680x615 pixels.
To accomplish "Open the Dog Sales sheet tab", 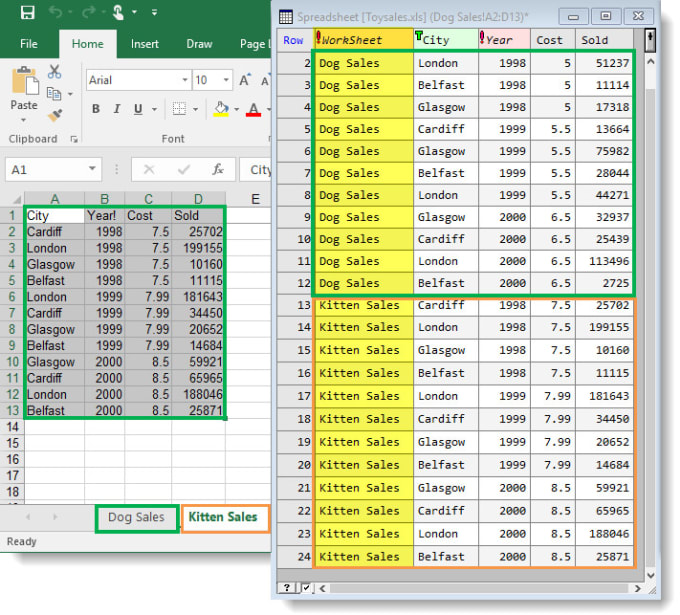I will (x=137, y=517).
